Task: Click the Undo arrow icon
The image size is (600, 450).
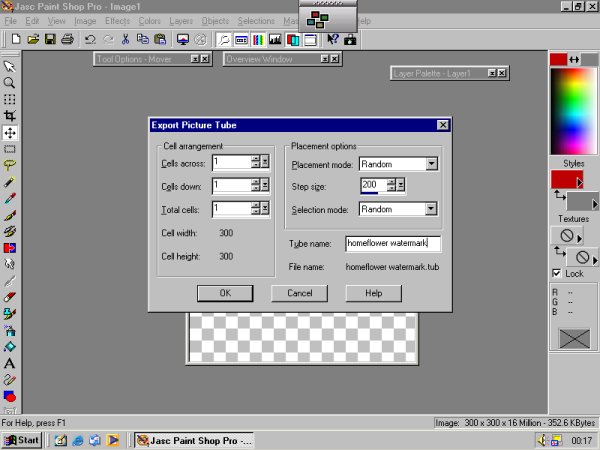Action: coord(90,40)
